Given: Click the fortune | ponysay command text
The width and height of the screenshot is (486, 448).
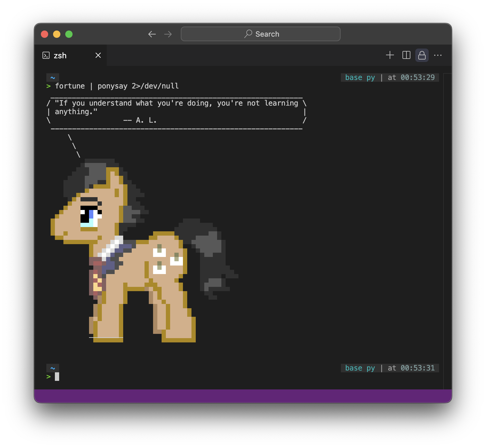Looking at the screenshot, I should point(117,86).
